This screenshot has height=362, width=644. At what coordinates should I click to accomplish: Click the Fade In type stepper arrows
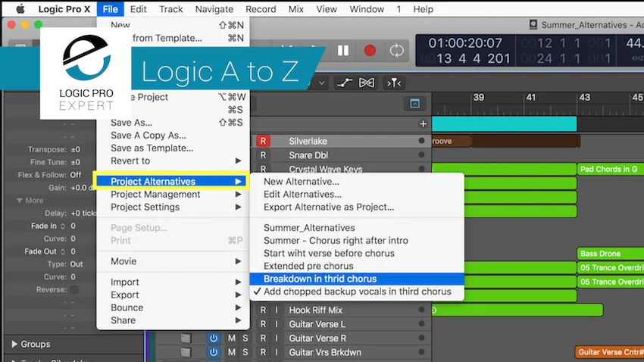click(63, 226)
